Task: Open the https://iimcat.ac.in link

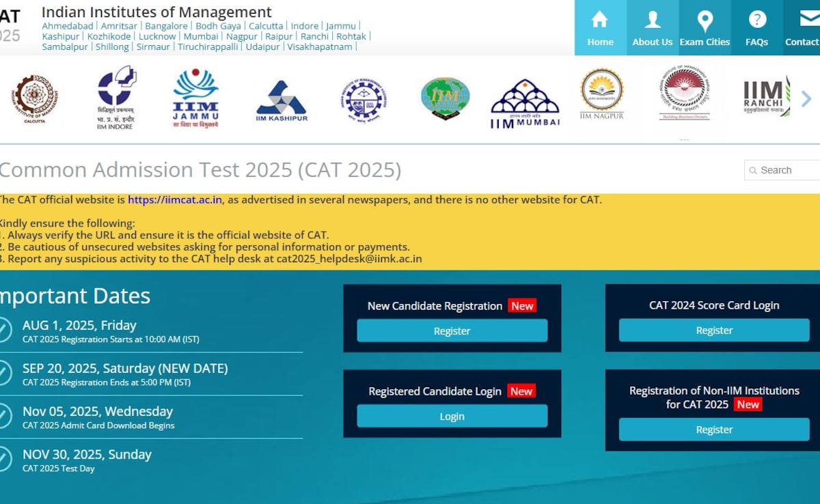Action: [175, 200]
